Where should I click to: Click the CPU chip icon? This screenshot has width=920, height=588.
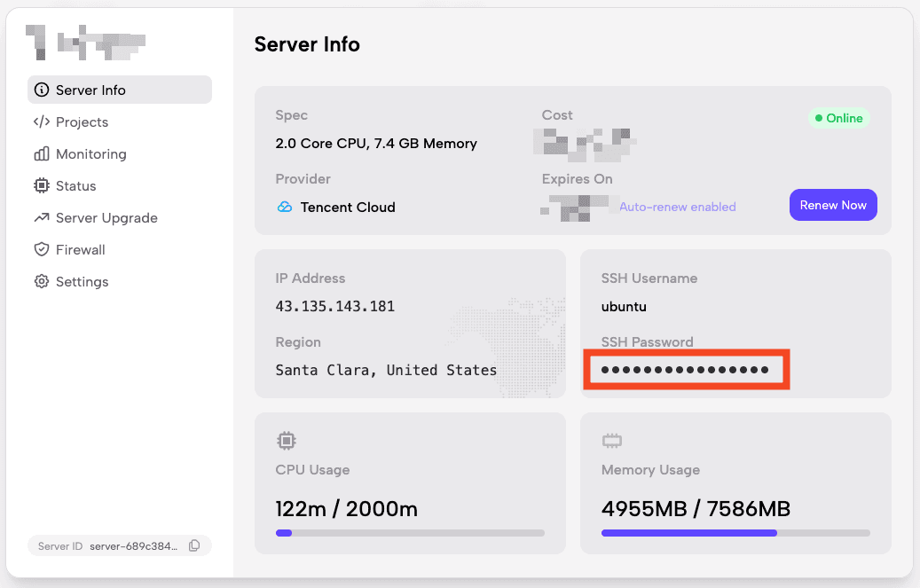(286, 440)
